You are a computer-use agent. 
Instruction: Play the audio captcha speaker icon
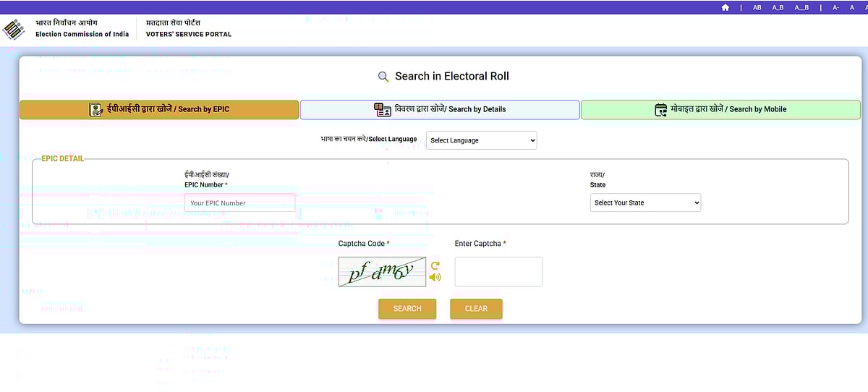435,277
